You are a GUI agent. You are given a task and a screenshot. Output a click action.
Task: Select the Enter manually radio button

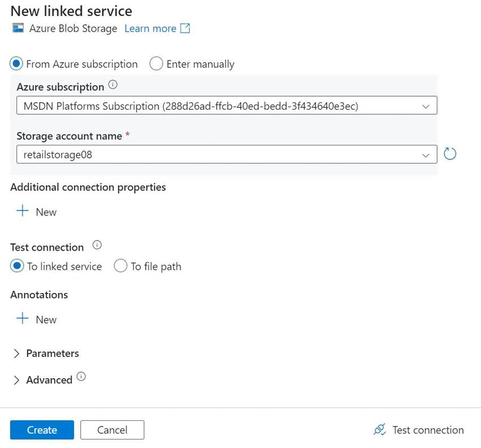pos(156,64)
